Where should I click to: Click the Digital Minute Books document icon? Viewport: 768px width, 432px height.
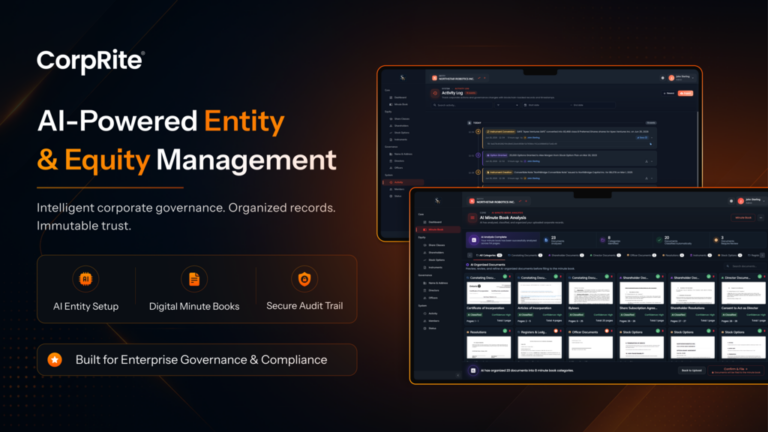(x=194, y=279)
